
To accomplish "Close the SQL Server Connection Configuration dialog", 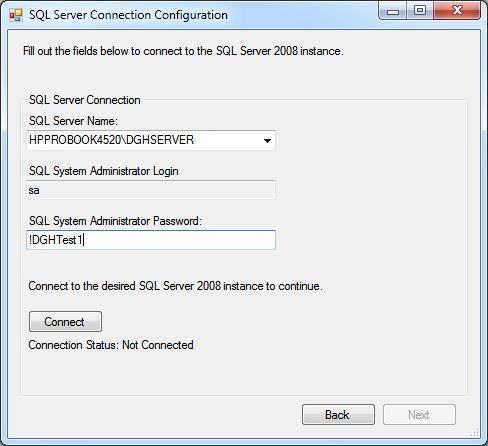I will tap(457, 11).
